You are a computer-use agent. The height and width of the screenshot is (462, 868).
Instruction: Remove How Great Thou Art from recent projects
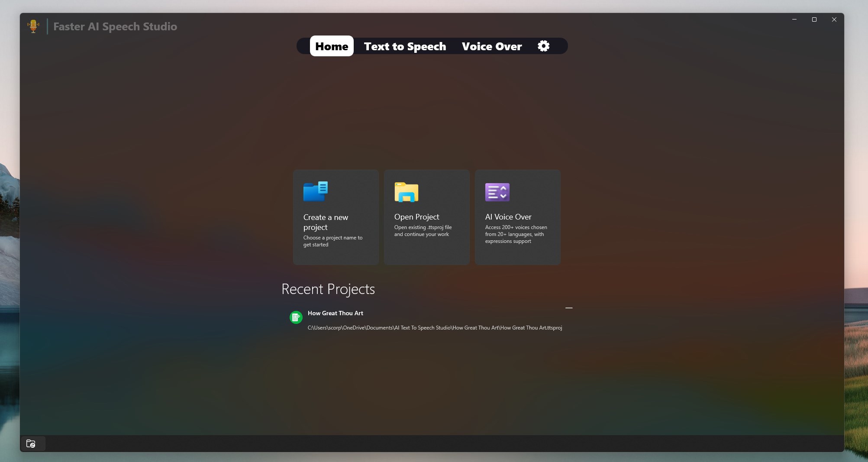569,308
